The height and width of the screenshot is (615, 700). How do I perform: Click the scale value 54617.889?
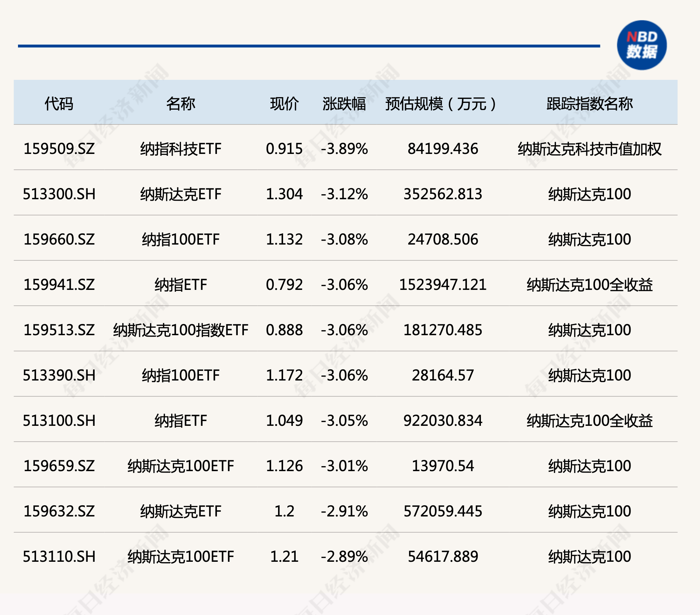[x=443, y=557]
